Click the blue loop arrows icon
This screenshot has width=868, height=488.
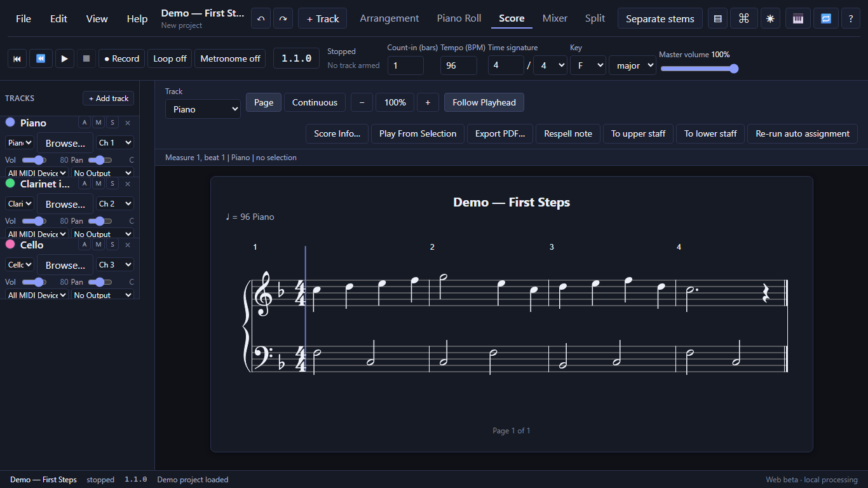pos(826,18)
